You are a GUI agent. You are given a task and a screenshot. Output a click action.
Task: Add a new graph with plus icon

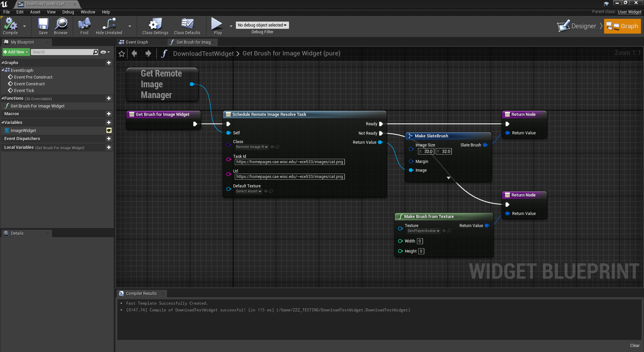pyautogui.click(x=109, y=63)
